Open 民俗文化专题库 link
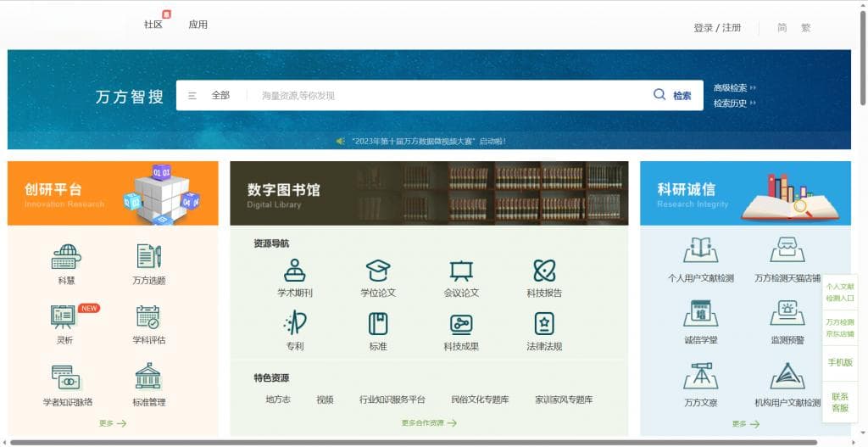 coord(480,400)
